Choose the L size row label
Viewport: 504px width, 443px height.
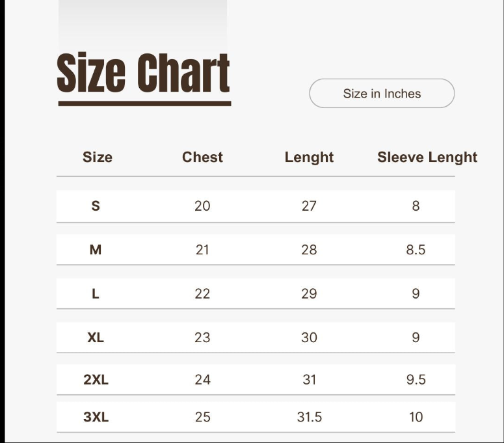point(96,294)
